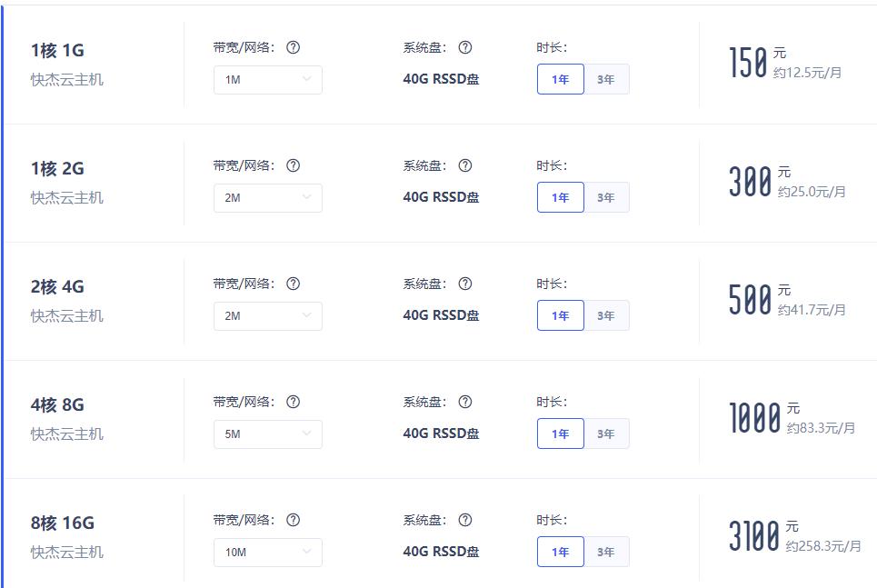Click bandwidth help icon in 1核 1G row

coord(293,47)
